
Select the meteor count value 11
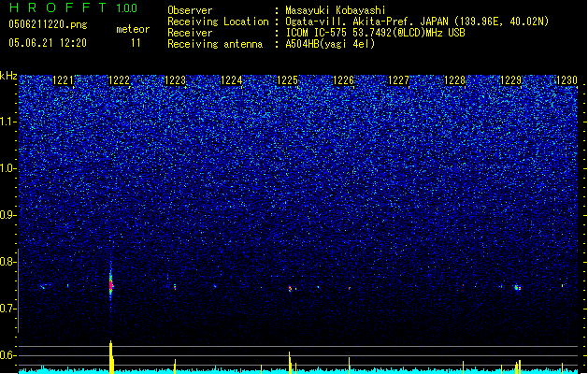click(136, 43)
